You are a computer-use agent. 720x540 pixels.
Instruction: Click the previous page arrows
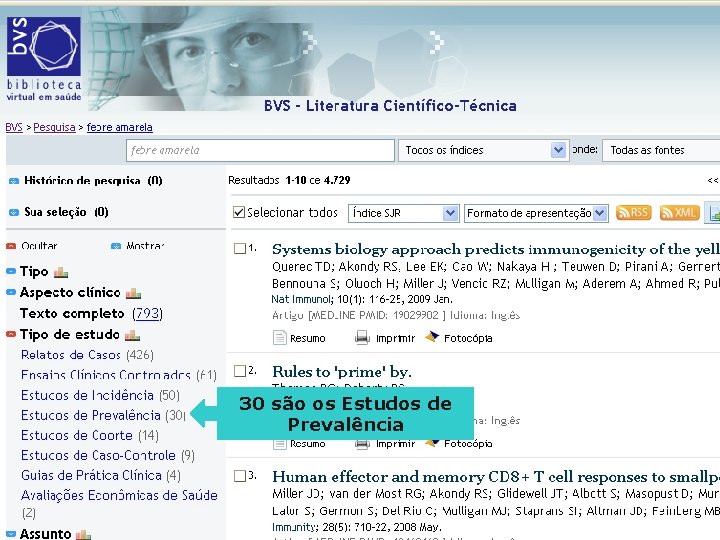coord(713,180)
